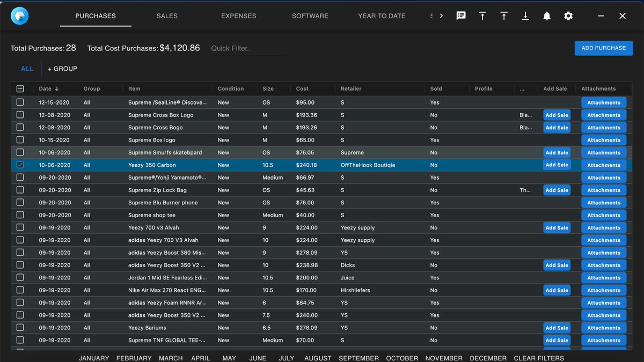644x362 pixels.
Task: Check the Yeezy Bariums row checkbox
Action: pyautogui.click(x=20, y=328)
